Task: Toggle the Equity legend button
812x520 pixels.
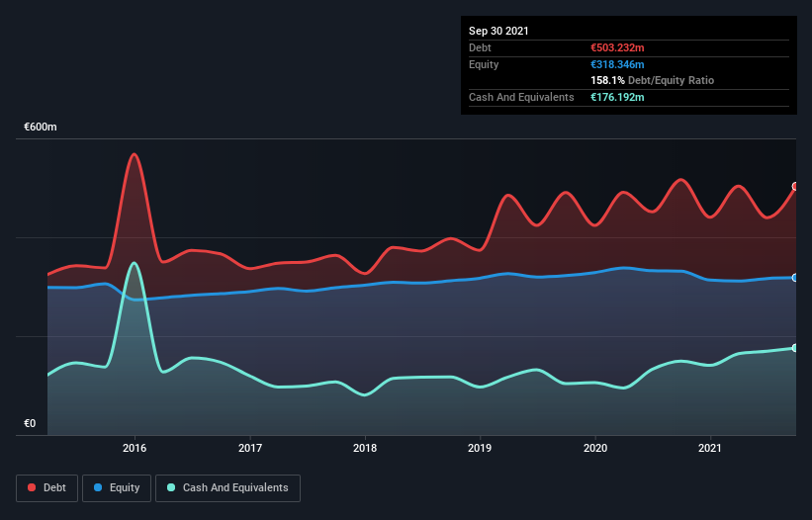Action: pos(117,488)
